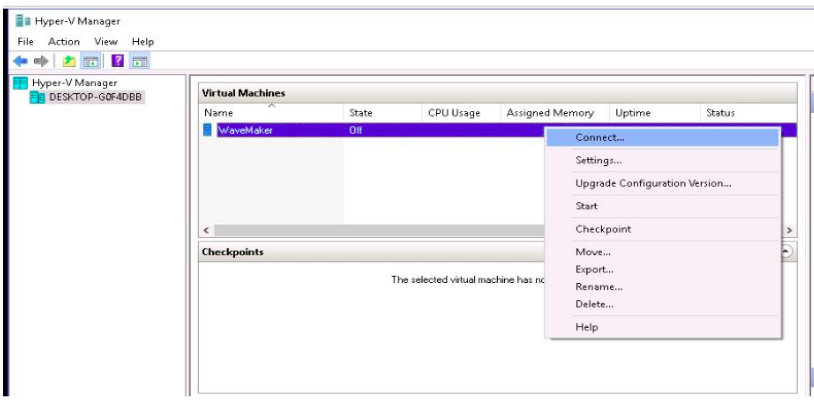The width and height of the screenshot is (814, 403).
Task: Open the View menu
Action: coord(105,41)
